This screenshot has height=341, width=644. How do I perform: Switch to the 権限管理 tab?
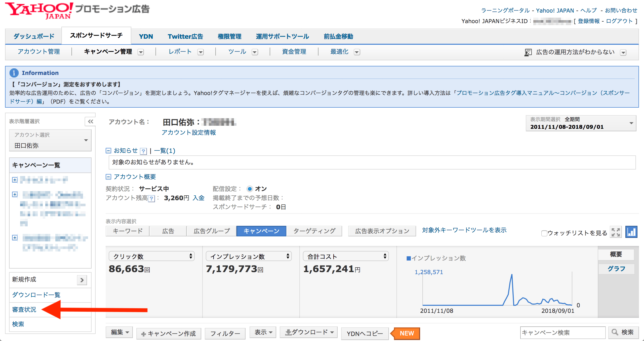(229, 37)
